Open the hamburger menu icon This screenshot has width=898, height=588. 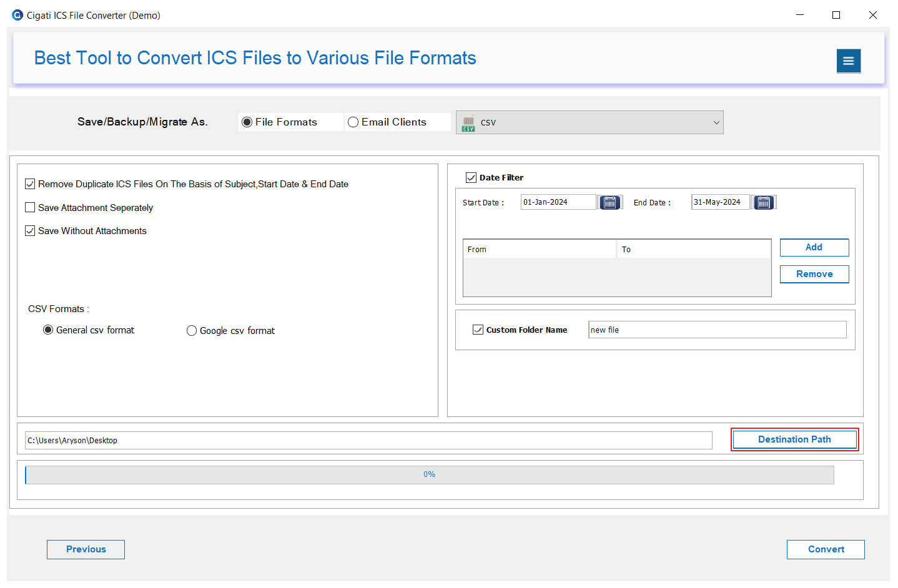tap(848, 61)
